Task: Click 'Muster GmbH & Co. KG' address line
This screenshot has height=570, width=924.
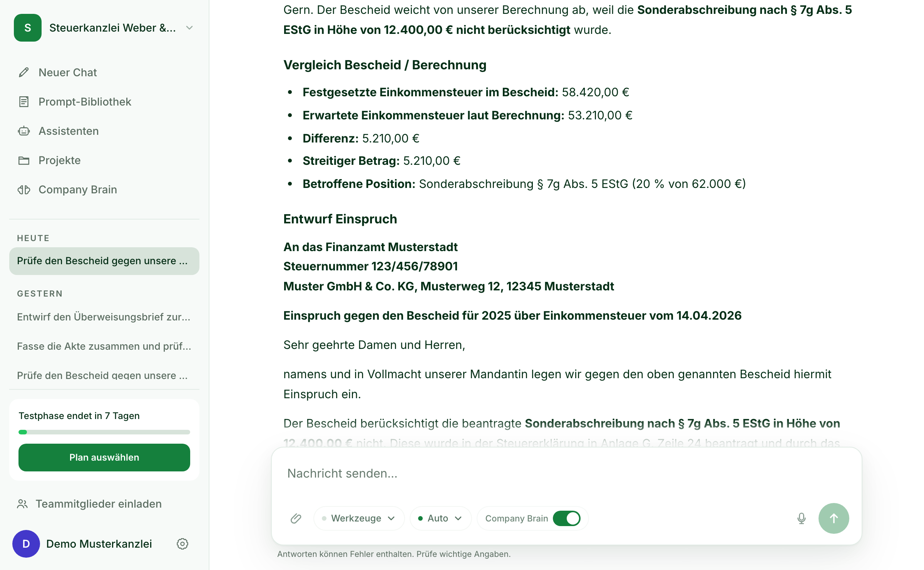Action: point(449,287)
